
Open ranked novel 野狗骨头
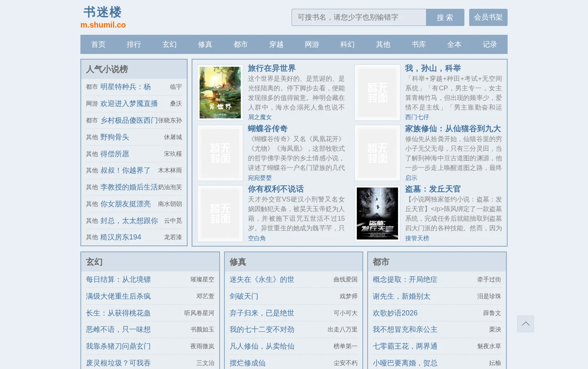coord(115,137)
